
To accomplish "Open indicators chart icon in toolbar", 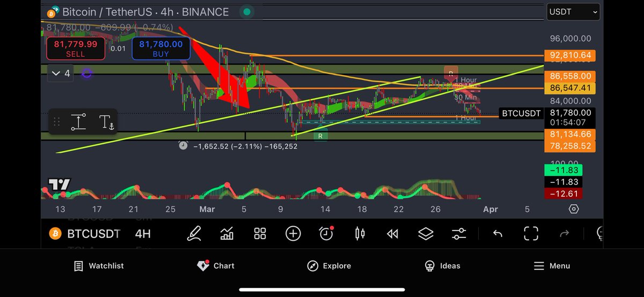I will (x=227, y=233).
